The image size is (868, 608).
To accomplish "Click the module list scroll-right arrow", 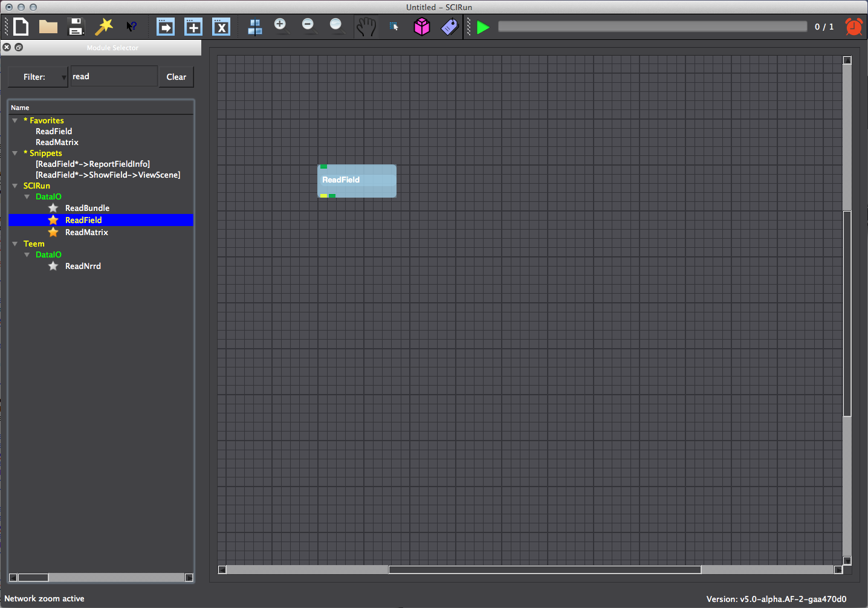I will 189,578.
